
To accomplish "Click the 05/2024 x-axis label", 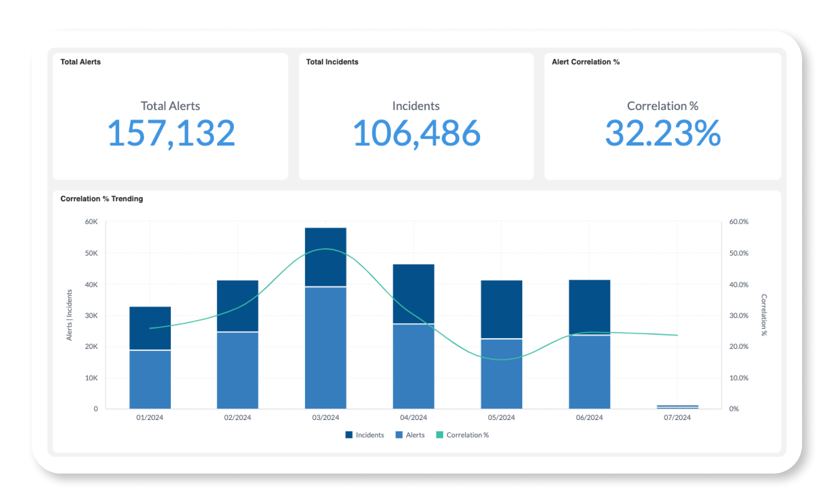I will click(x=501, y=417).
